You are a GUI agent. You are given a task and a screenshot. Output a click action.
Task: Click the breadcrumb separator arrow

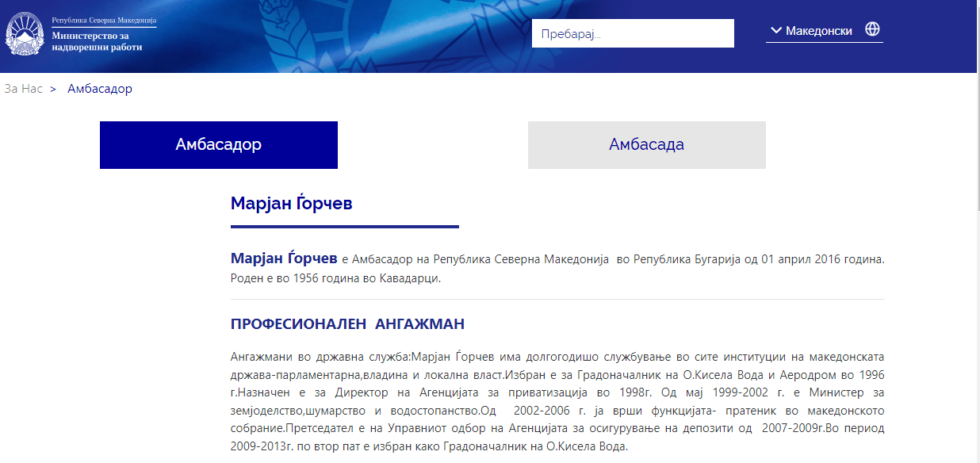click(53, 89)
